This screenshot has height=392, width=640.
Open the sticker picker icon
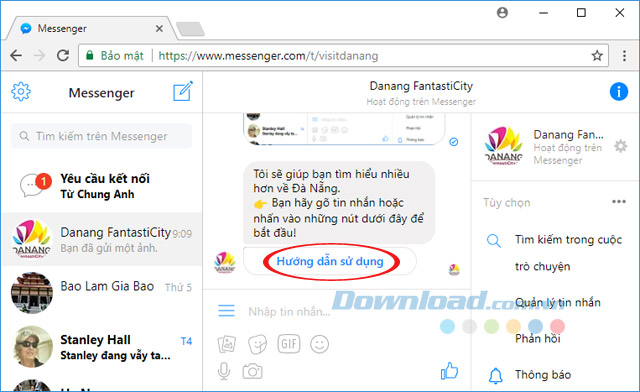pyautogui.click(x=257, y=344)
